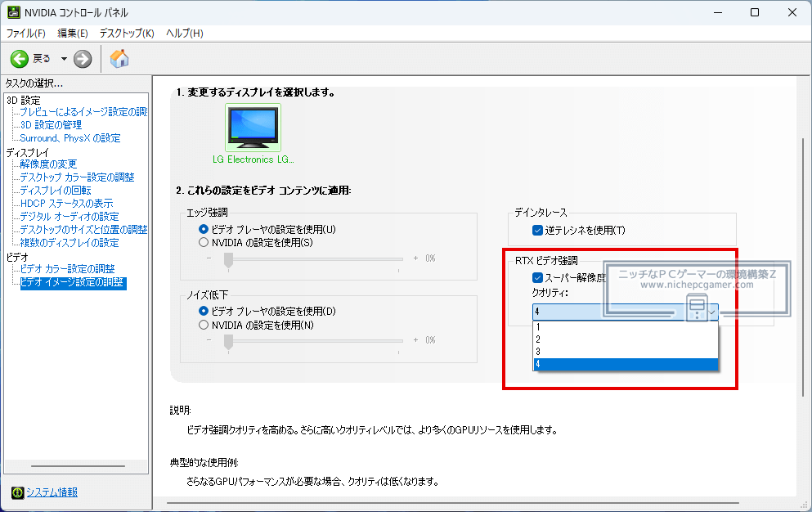
Task: Choose quality 3 in dropdown list
Action: click(626, 352)
